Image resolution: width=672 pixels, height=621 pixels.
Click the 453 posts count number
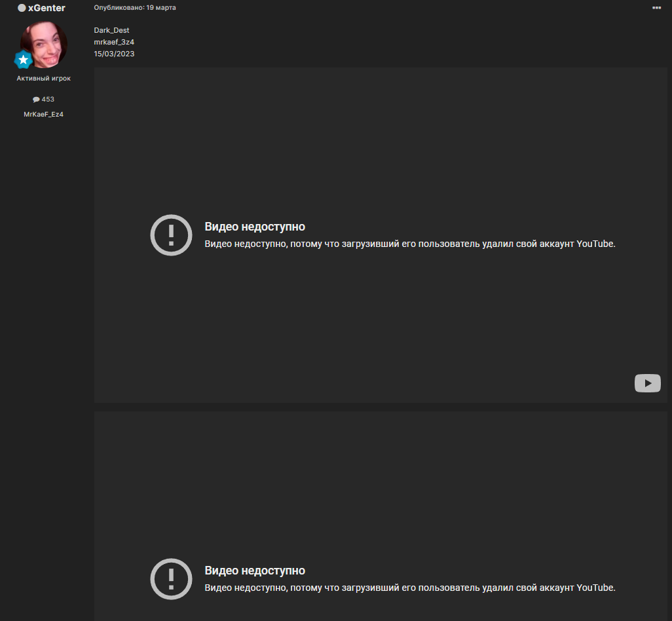(48, 100)
